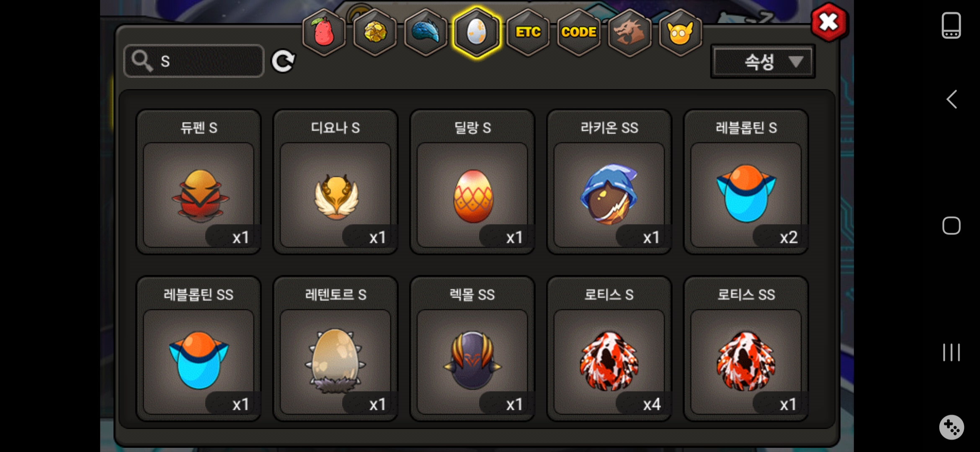Image resolution: width=980 pixels, height=452 pixels.
Task: Choose the 로티스 S egg with x4
Action: (x=609, y=349)
